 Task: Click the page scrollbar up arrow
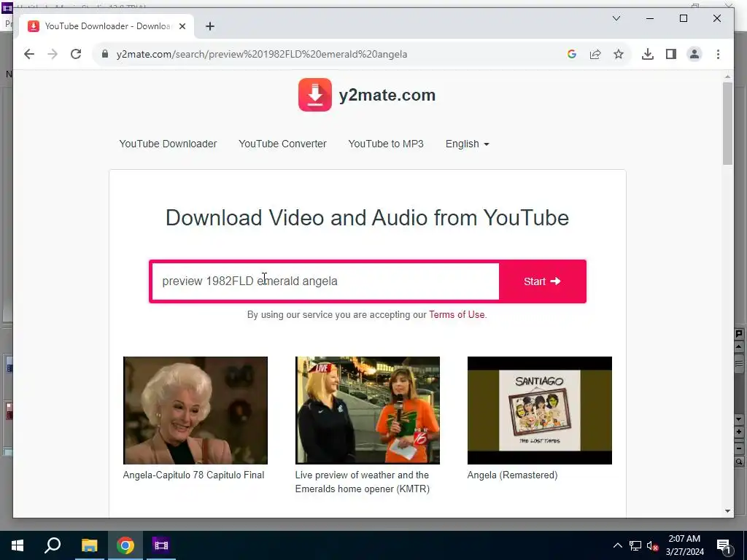[x=727, y=77]
